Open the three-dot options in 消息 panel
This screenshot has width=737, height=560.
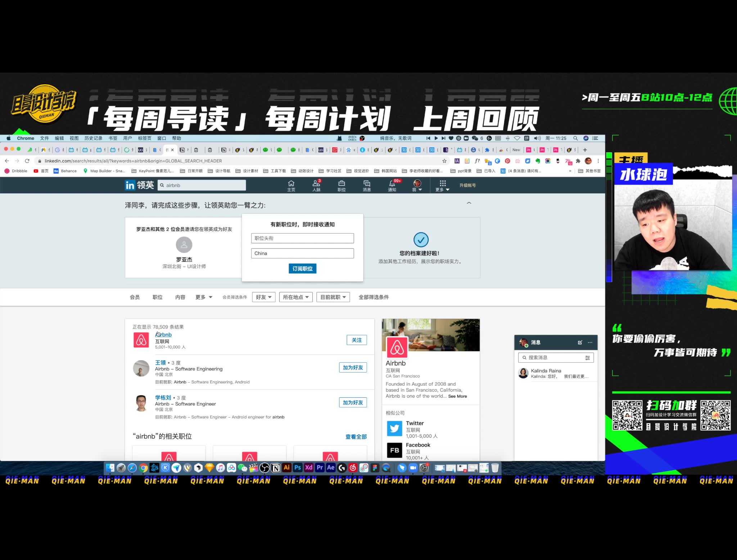point(590,342)
